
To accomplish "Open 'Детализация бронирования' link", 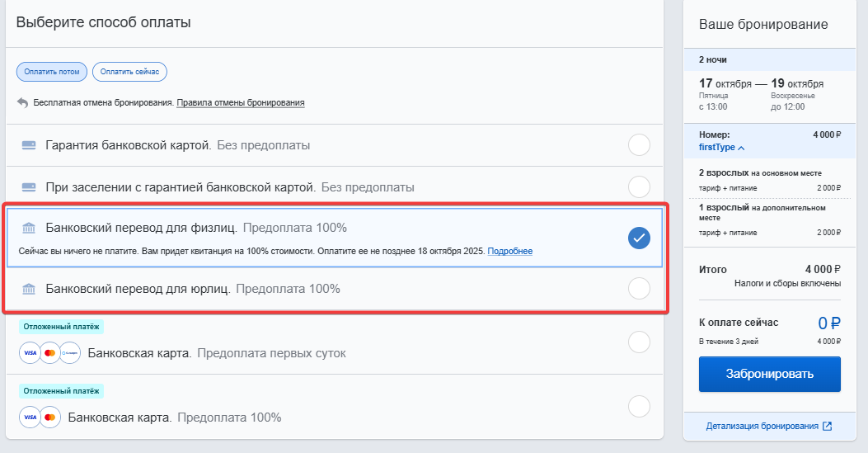I will (762, 426).
